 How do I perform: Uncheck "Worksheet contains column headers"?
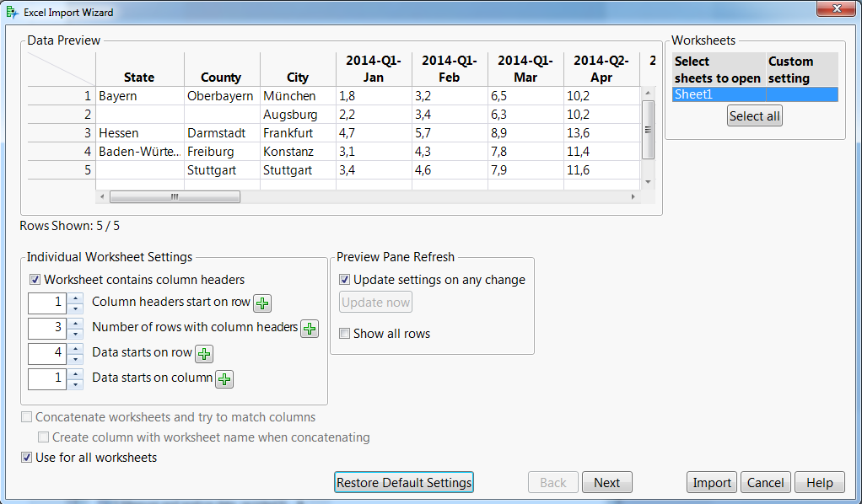[35, 278]
